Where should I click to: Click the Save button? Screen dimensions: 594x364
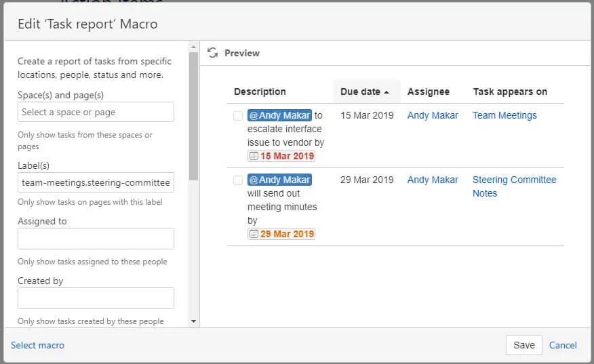[523, 345]
